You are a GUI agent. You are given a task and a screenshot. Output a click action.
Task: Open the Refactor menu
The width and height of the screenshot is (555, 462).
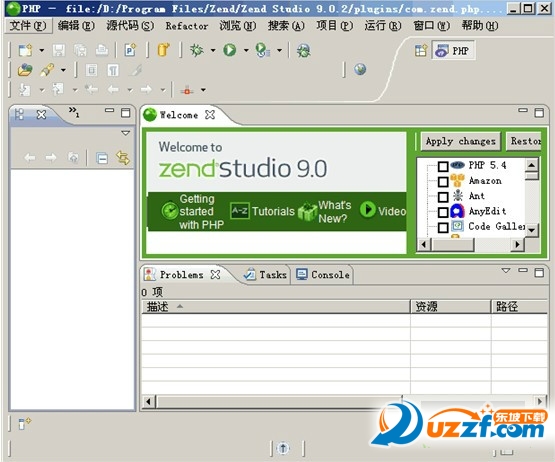click(x=187, y=26)
